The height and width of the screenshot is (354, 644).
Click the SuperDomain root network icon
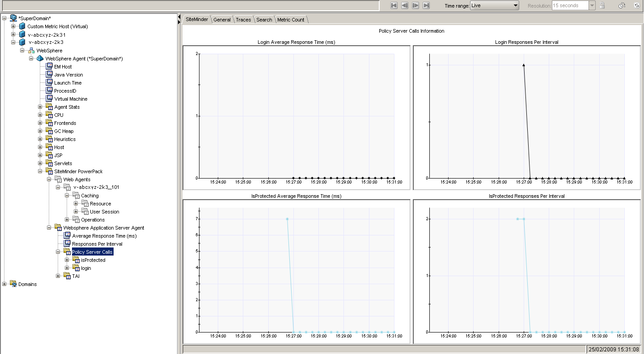pyautogui.click(x=13, y=18)
